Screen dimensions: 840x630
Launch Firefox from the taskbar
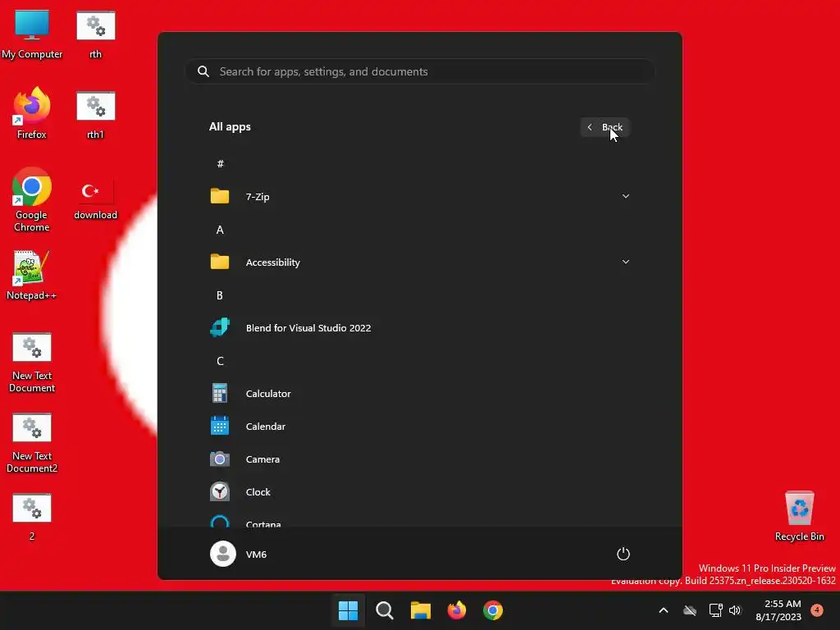click(456, 610)
